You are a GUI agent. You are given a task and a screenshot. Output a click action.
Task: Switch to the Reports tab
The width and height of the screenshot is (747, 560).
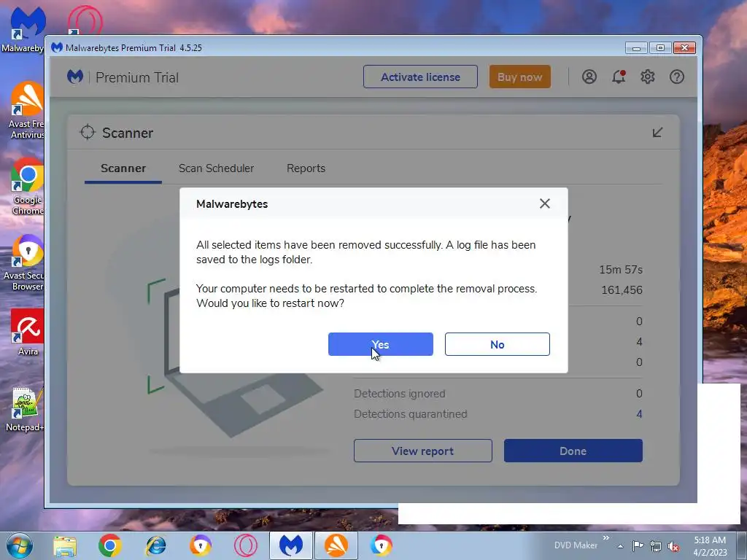pos(306,168)
